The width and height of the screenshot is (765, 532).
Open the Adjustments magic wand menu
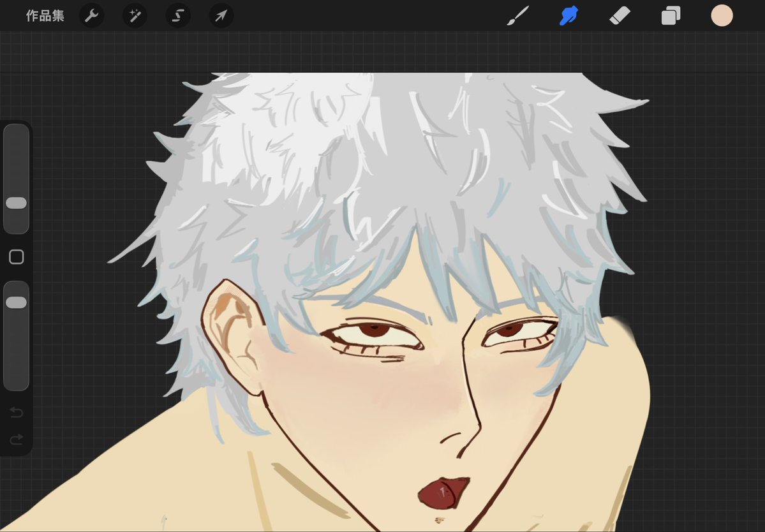coord(135,15)
